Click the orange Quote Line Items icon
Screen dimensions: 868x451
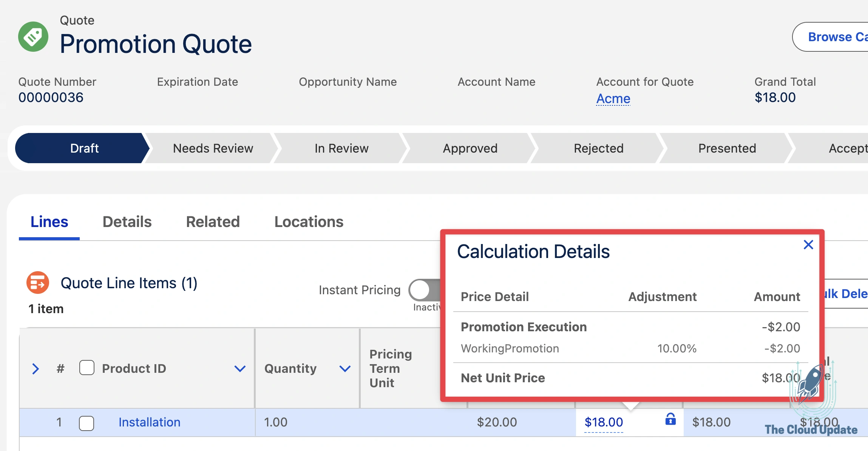38,283
